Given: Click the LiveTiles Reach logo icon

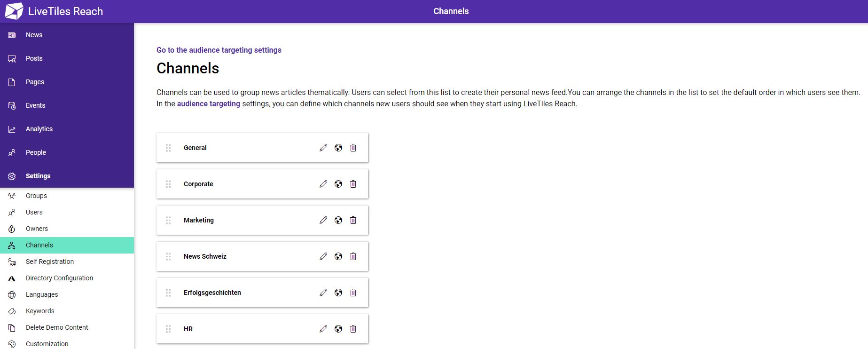Looking at the screenshot, I should (x=14, y=11).
